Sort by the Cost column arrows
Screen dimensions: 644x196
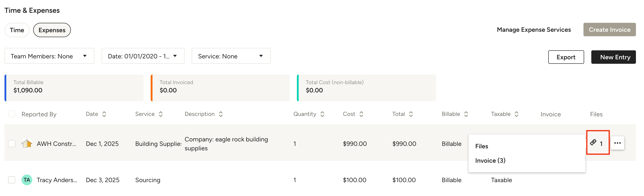(361, 114)
